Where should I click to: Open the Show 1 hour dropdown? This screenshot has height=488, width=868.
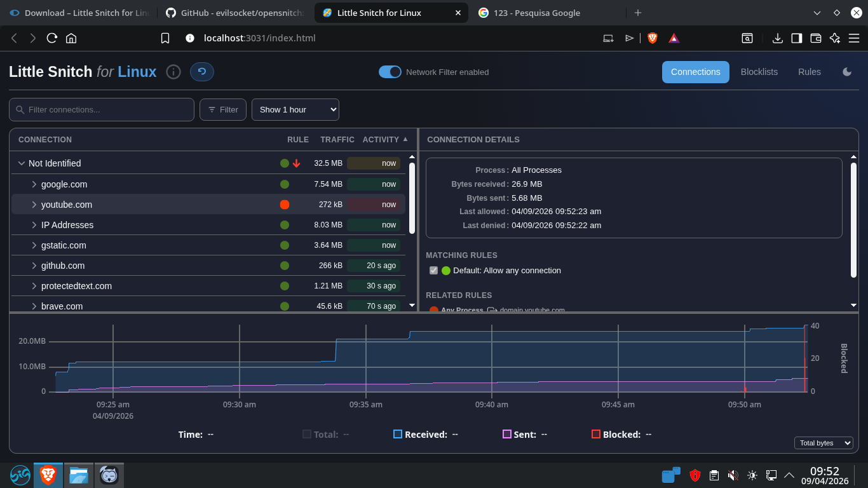(x=295, y=109)
